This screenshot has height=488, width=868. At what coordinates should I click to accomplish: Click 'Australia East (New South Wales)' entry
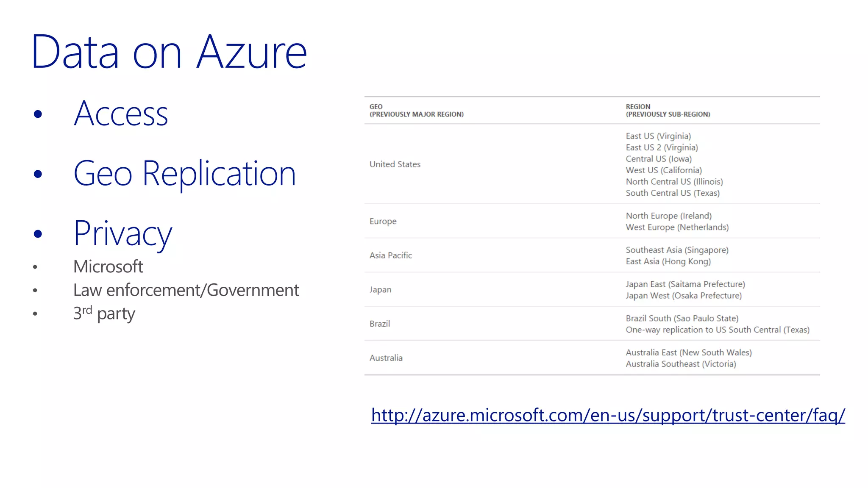689,353
